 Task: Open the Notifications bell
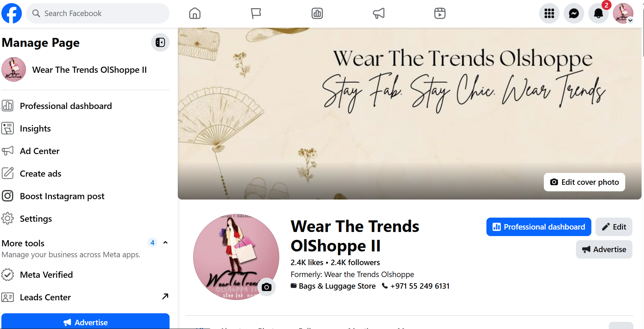(599, 13)
